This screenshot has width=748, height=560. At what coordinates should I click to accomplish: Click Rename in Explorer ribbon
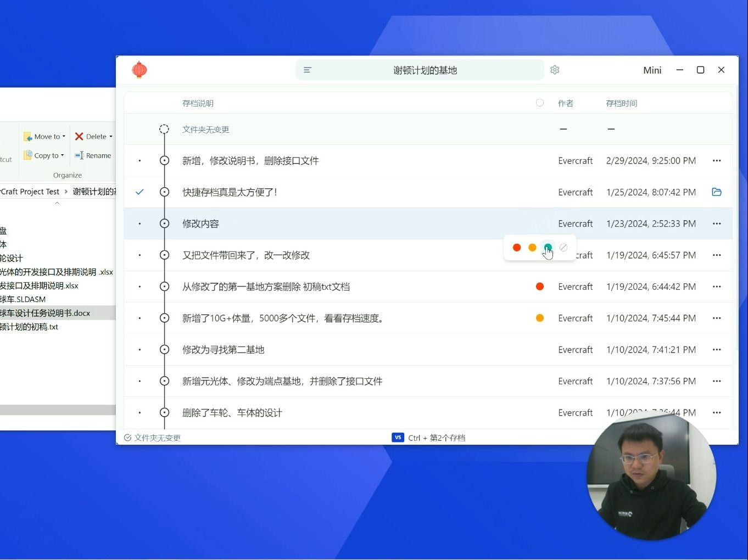[93, 155]
